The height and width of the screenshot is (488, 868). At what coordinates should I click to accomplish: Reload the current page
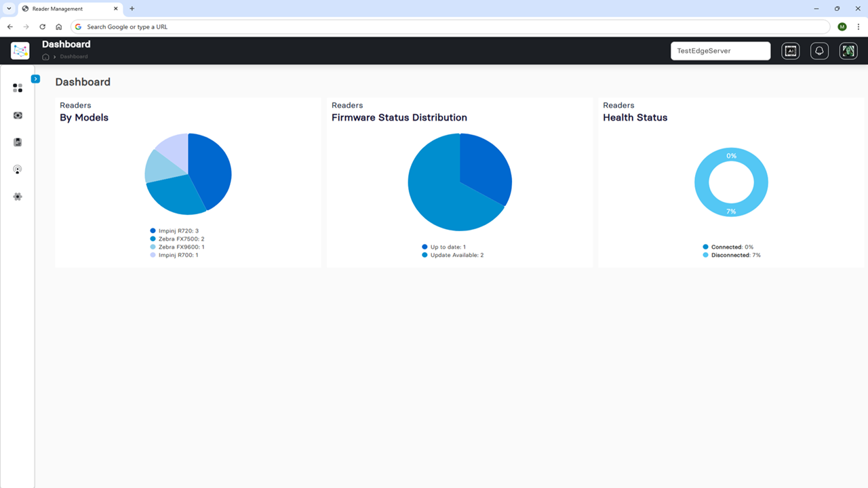43,27
